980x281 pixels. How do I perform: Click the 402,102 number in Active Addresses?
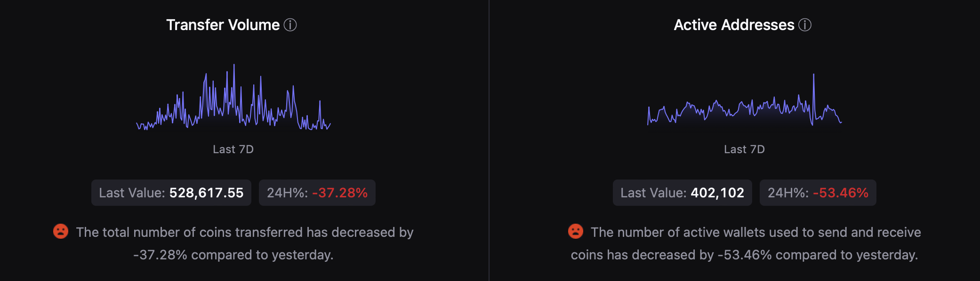(x=717, y=193)
